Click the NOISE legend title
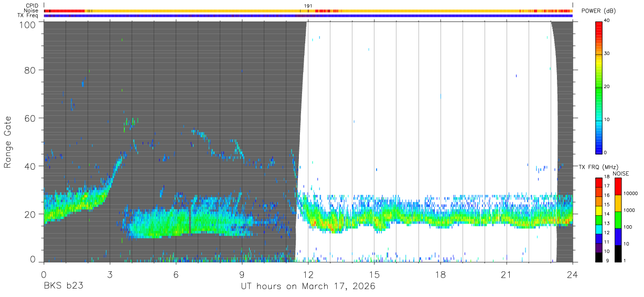Screen dimensions: 644x297 (x=620, y=173)
